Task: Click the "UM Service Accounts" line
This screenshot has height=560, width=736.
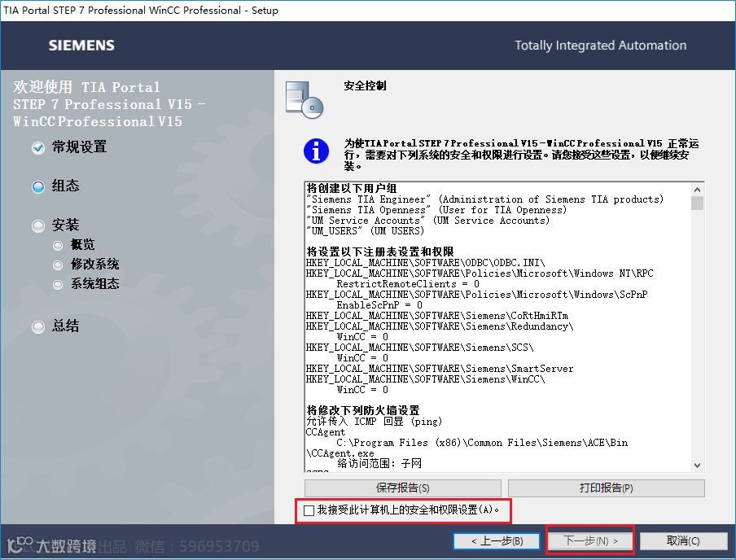Action: pyautogui.click(x=427, y=221)
